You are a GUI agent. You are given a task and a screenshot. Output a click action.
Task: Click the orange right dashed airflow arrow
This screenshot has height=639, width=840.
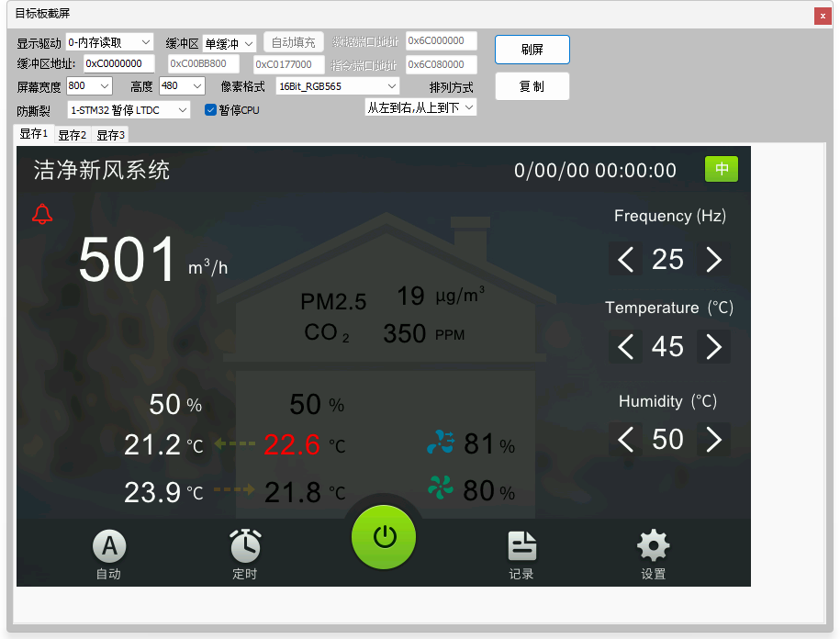click(x=234, y=489)
